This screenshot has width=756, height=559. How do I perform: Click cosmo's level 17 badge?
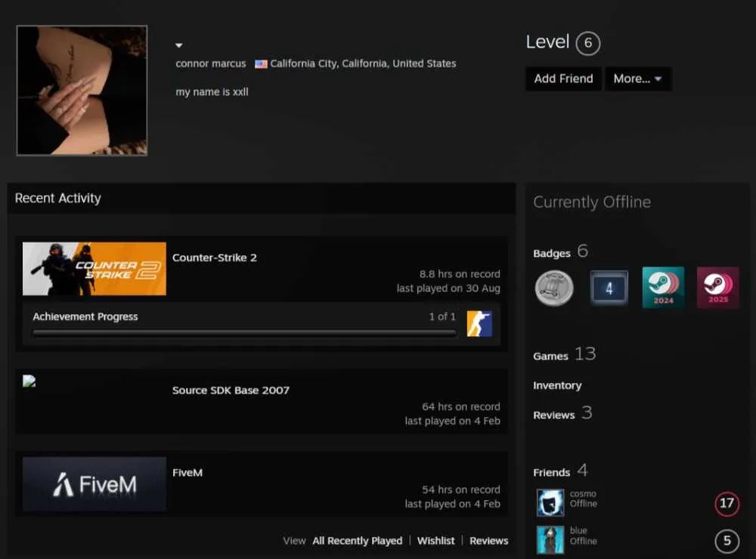(x=727, y=504)
